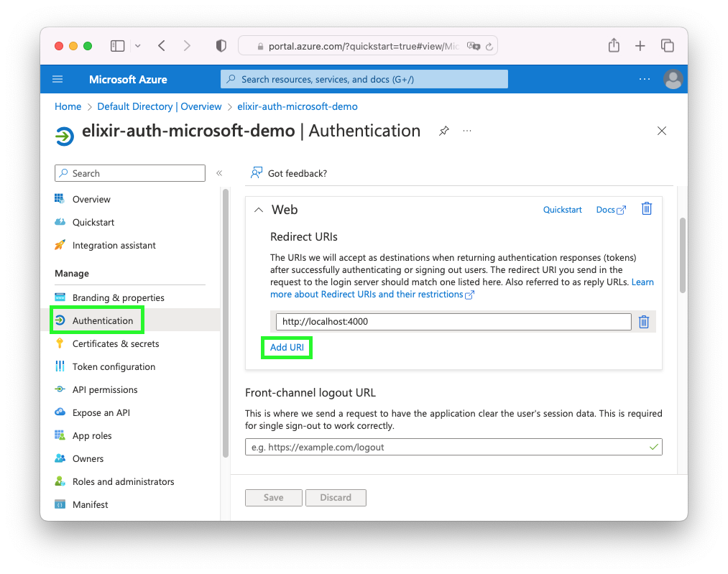Click the user account avatar
The image size is (728, 574).
coord(673,79)
